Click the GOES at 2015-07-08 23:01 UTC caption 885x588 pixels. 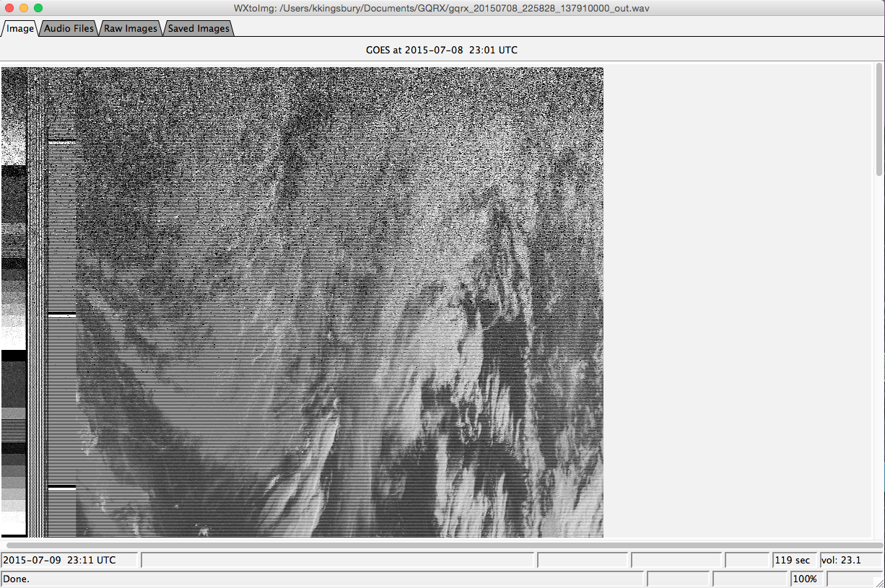pyautogui.click(x=442, y=50)
